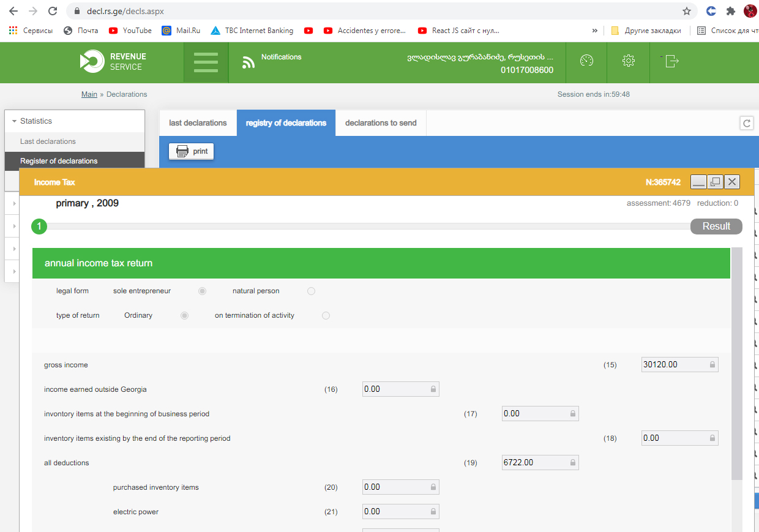Click the print button
This screenshot has width=759, height=532.
point(192,151)
